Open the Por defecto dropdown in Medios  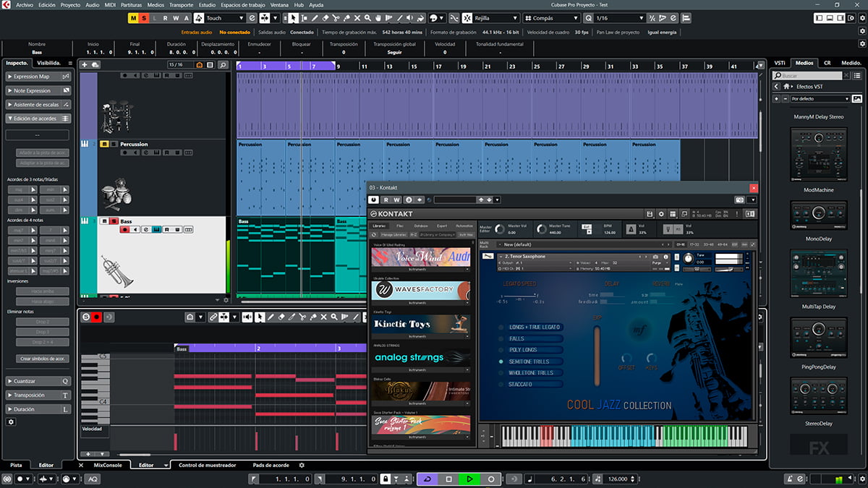(820, 98)
